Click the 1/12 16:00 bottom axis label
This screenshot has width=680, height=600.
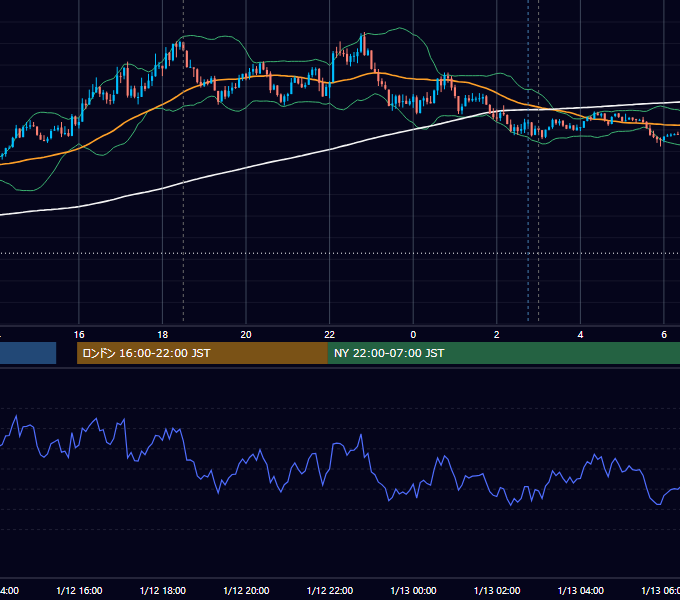79,590
